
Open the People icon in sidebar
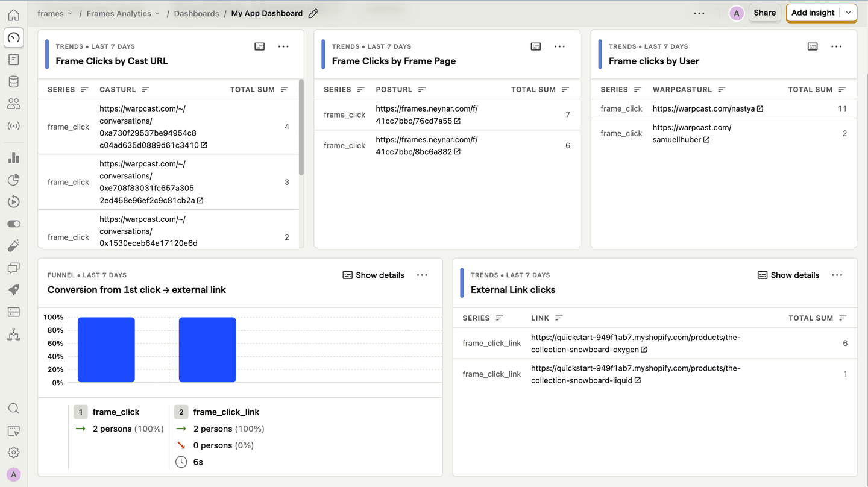tap(13, 104)
